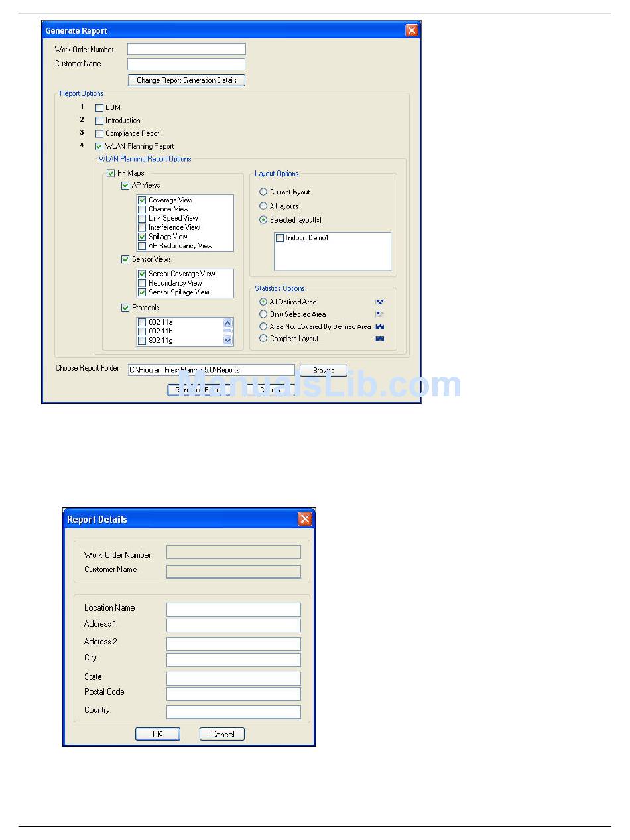Click Cancel in Report Details dialog
630x840 pixels.
222,734
